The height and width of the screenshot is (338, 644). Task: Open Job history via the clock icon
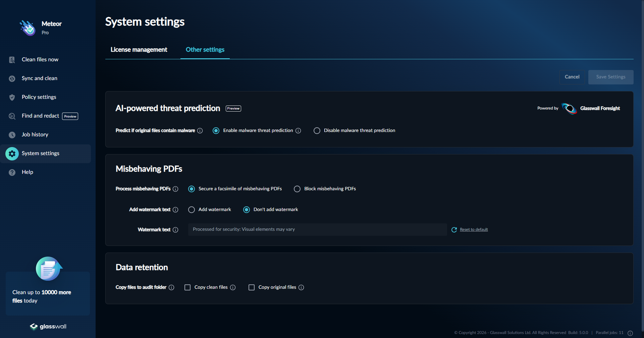click(12, 135)
